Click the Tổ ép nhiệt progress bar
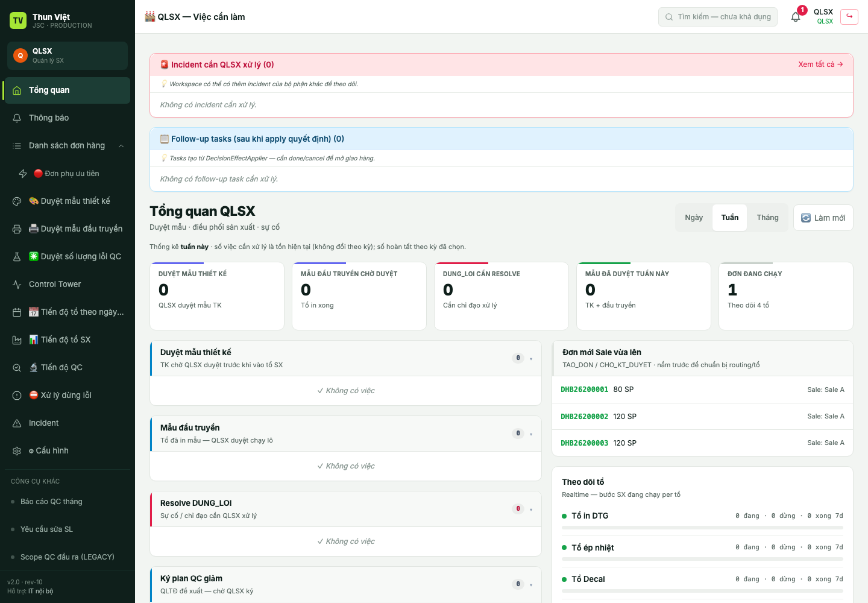The height and width of the screenshot is (603, 868). pyautogui.click(x=702, y=560)
